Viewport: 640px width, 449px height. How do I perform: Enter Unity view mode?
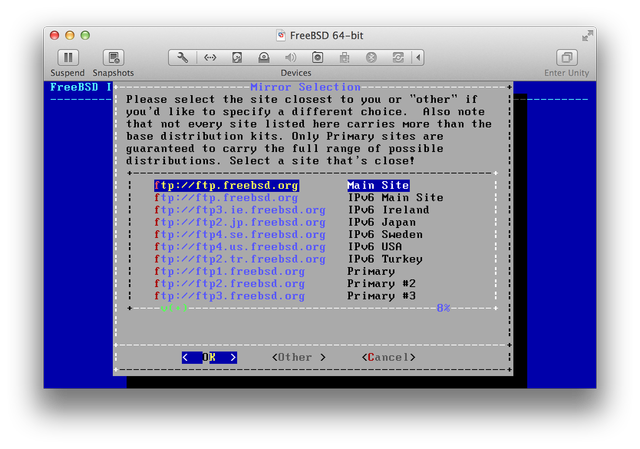567,58
